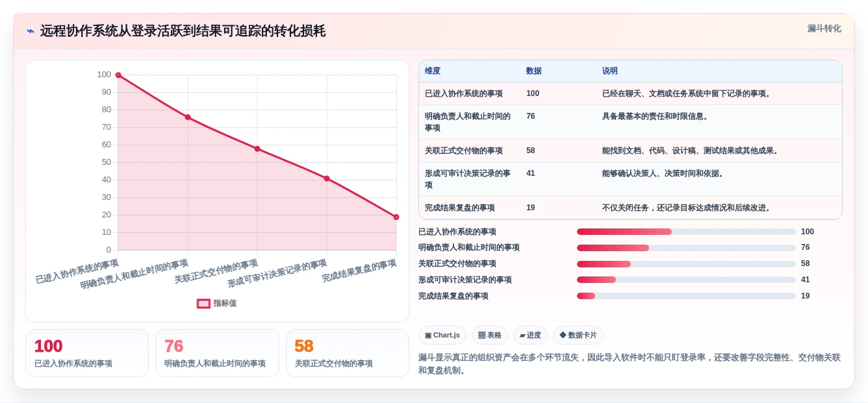Click progress bar for 完成结果复盘的事项
Image resolution: width=868 pixels, height=403 pixels.
coord(686,296)
